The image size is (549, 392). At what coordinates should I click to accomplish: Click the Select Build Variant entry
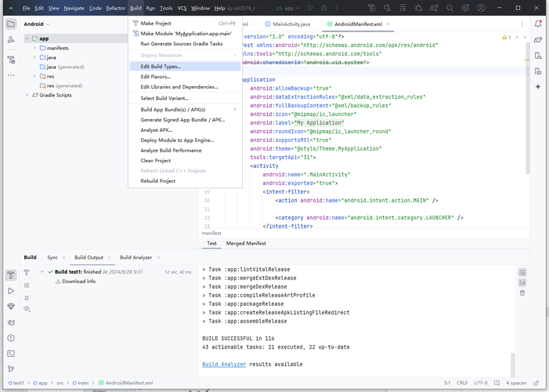(185, 98)
